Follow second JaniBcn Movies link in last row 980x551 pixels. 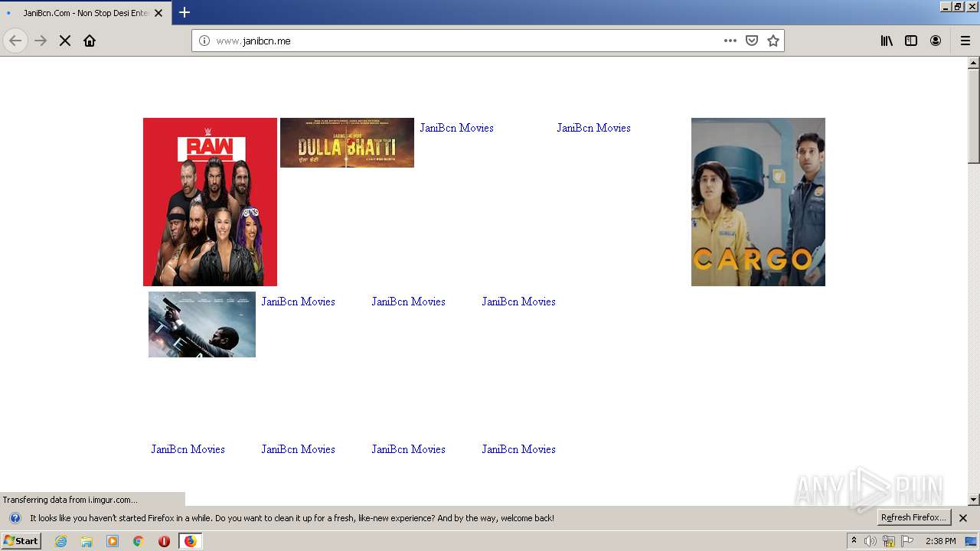click(x=298, y=449)
